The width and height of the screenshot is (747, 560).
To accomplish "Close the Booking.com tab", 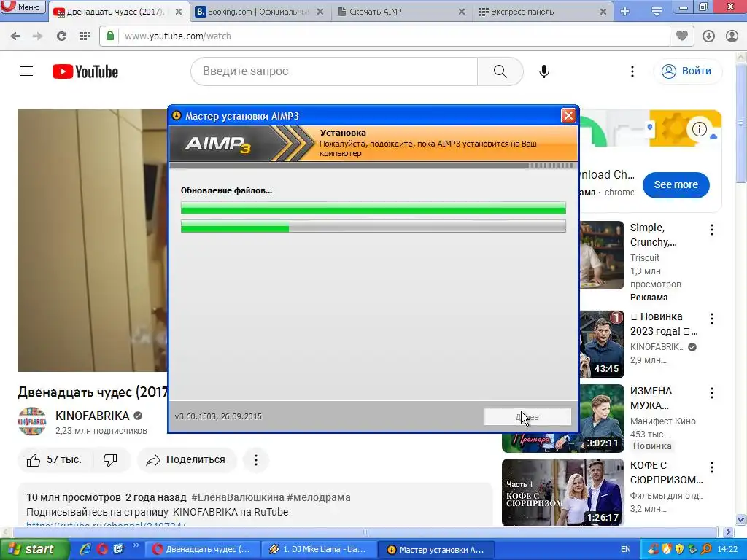I will click(320, 12).
